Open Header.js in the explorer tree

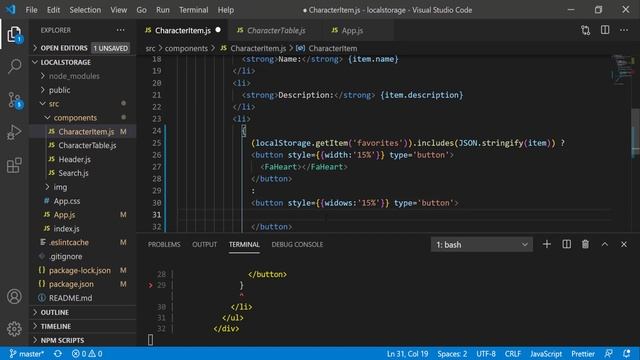(x=74, y=160)
